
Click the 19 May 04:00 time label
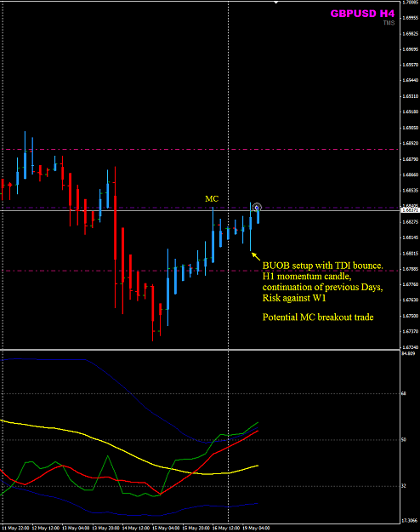tap(256, 529)
